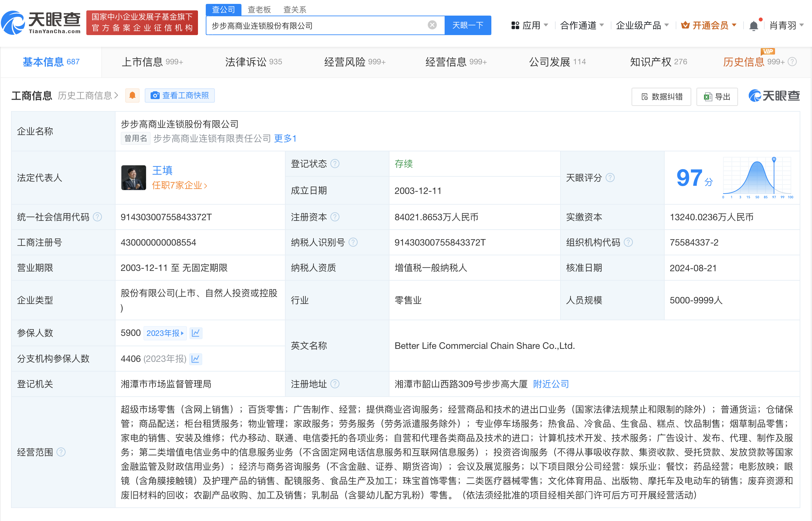This screenshot has height=521, width=812.
Task: Click the legal representative photo thumbnail
Action: [x=133, y=178]
